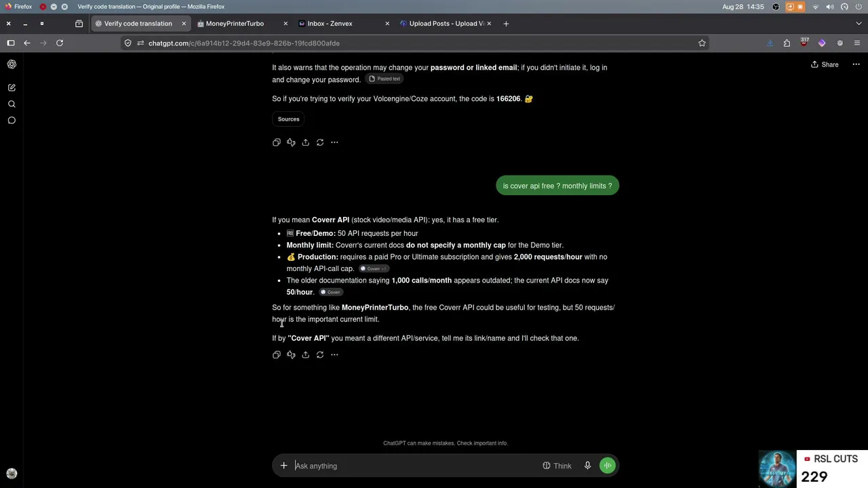This screenshot has width=868, height=488.
Task: Expand the list all tabs dropdown
Action: tap(859, 24)
